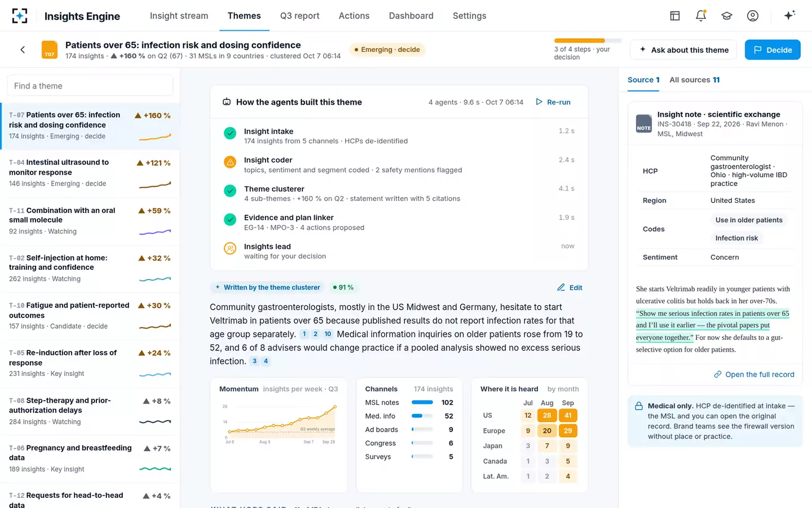Image resolution: width=812 pixels, height=508 pixels.
Task: Click the Momentum insights per week chart
Action: (280, 423)
